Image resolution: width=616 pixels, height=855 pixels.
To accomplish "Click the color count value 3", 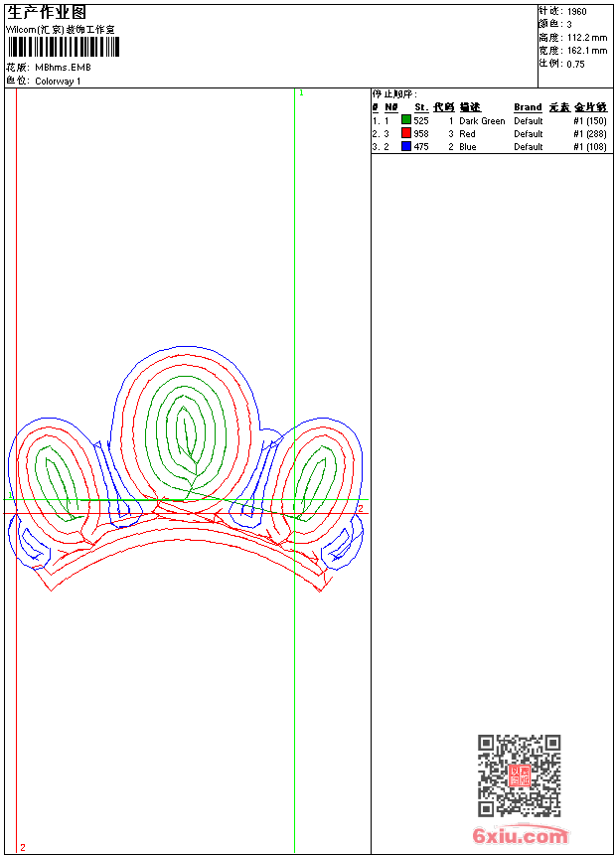I will (x=569, y=25).
